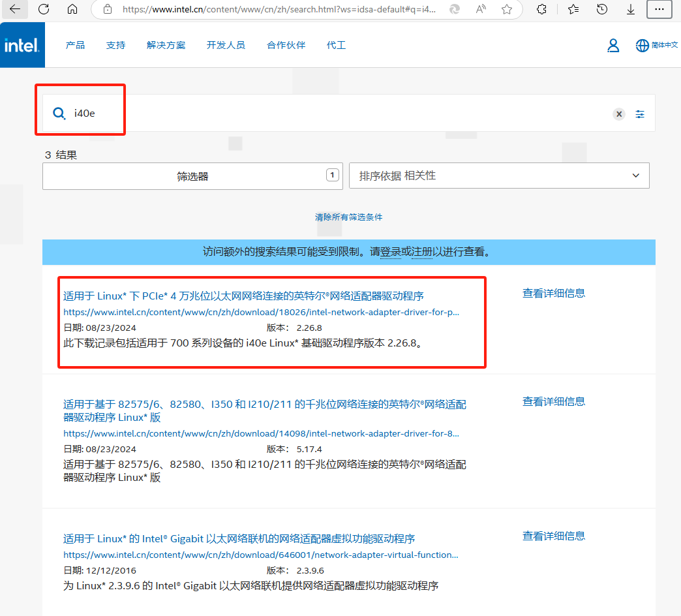
Task: Open the 排序依据 相关性 dropdown
Action: tap(499, 176)
